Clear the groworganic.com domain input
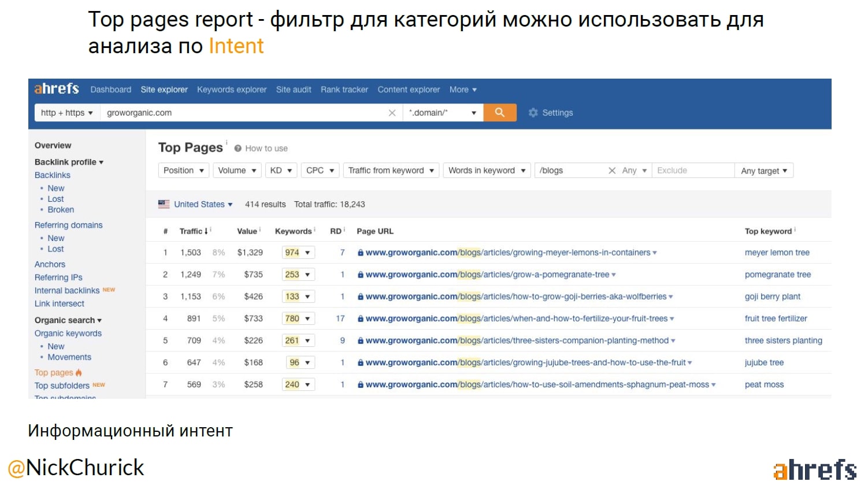 (x=392, y=113)
